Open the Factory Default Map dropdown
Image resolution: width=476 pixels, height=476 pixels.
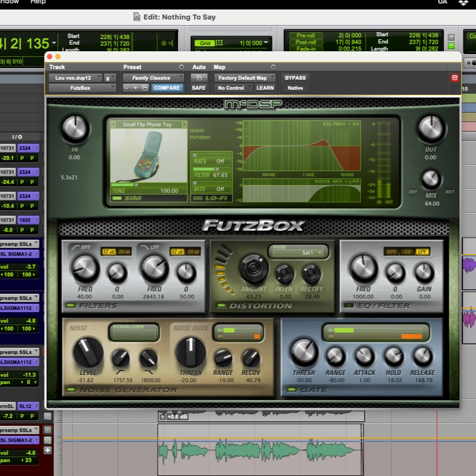pos(245,77)
